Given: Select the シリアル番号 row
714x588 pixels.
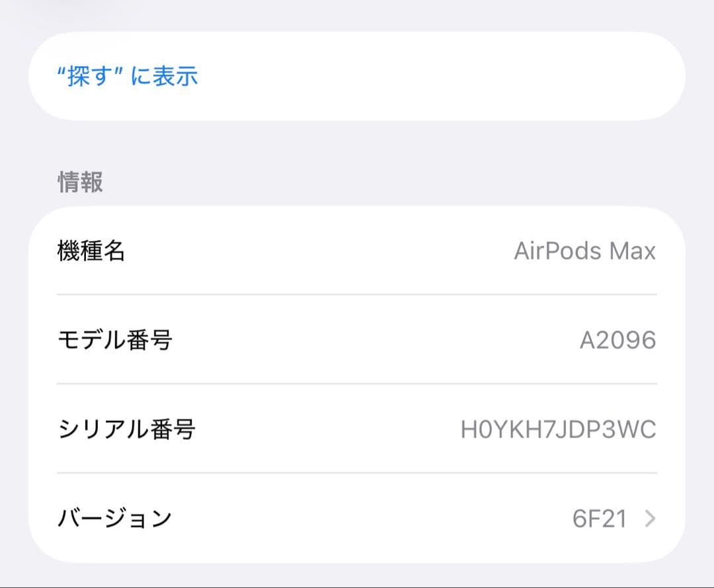Looking at the screenshot, I should tap(357, 427).
